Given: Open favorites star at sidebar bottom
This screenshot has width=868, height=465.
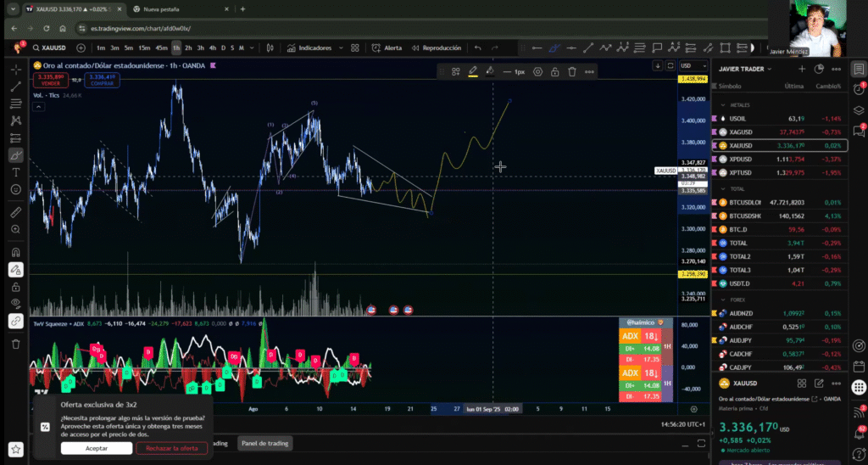Looking at the screenshot, I should coord(16,450).
